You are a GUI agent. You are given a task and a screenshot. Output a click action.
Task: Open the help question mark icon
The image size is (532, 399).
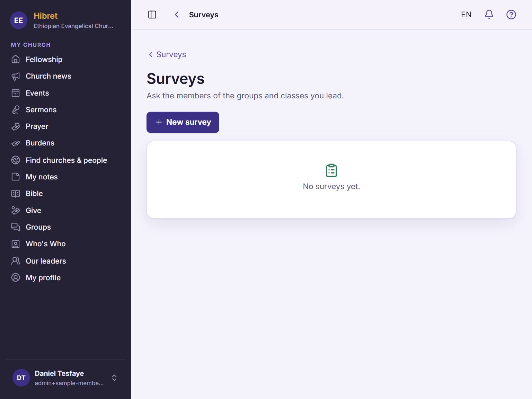(x=511, y=15)
